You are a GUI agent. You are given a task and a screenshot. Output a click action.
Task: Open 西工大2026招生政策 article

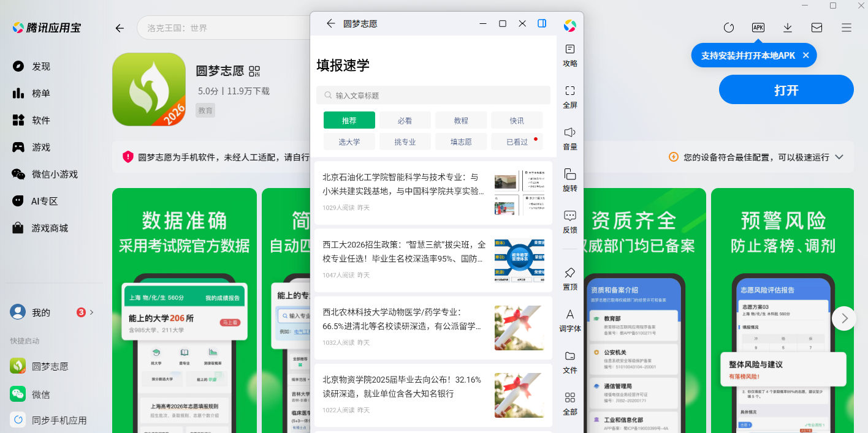click(433, 260)
